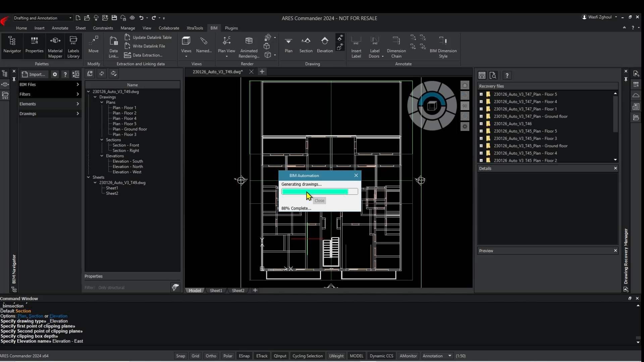The image size is (644, 362).
Task: Create a BIM Elevation drawing
Action: point(325,45)
